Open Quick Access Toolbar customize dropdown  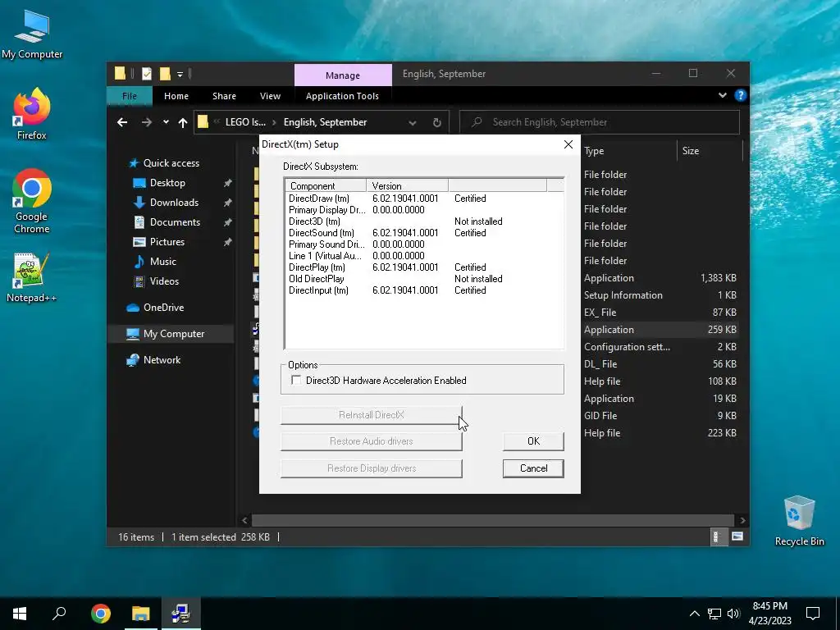(x=180, y=74)
